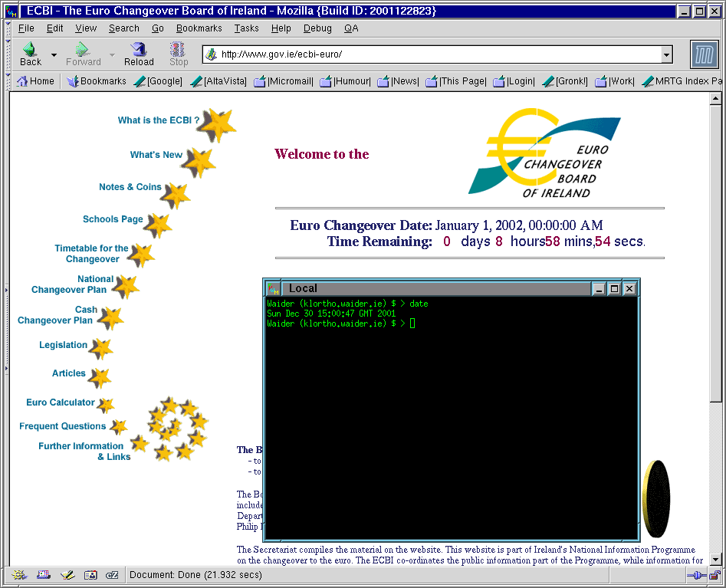Click in the URL address field
The image size is (726, 588).
tap(437, 54)
